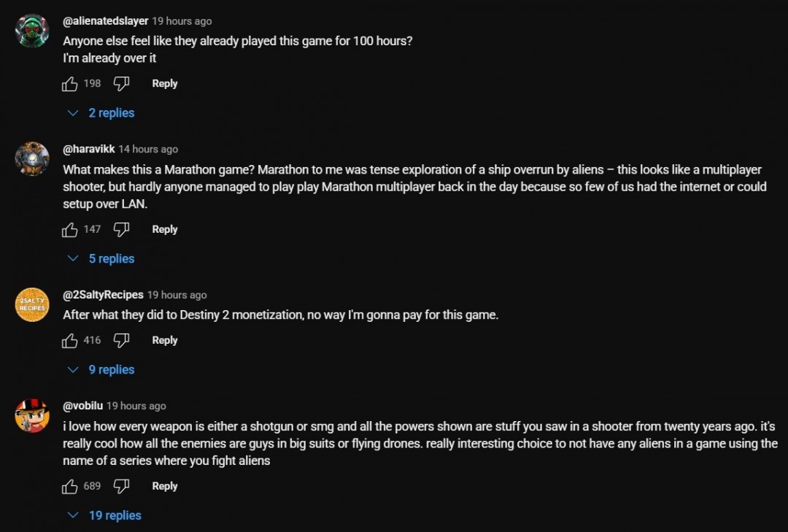Dislike the comment by @alienatedslayer

122,84
